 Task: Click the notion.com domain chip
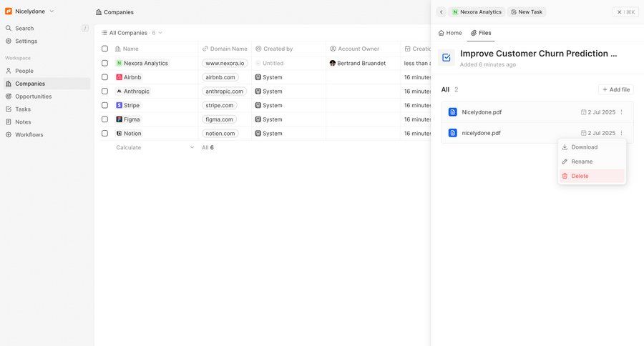(220, 134)
